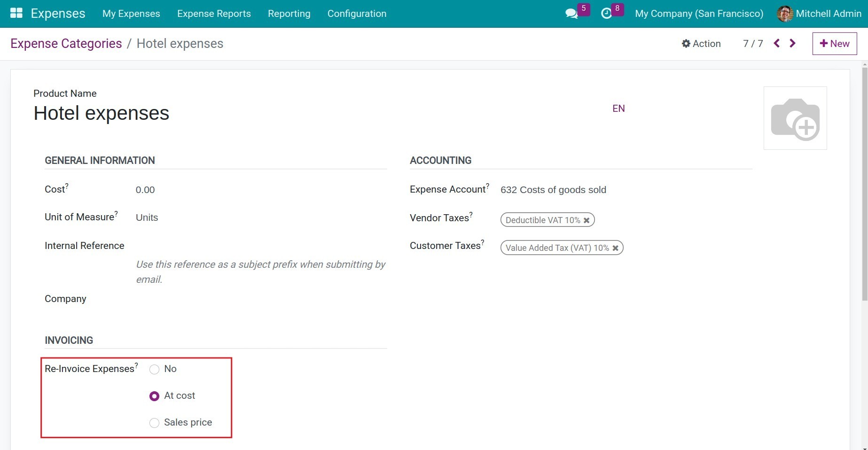Navigate back via Expense Categories breadcrumb
868x450 pixels.
click(x=66, y=43)
